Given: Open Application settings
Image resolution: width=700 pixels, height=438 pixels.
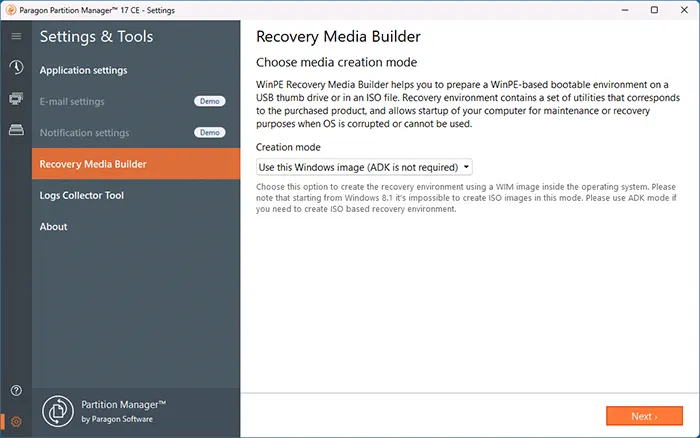Looking at the screenshot, I should (x=136, y=70).
